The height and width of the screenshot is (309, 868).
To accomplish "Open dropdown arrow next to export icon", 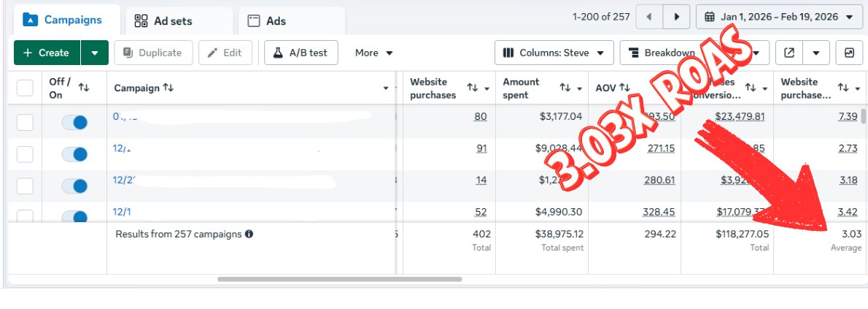I will [x=816, y=53].
